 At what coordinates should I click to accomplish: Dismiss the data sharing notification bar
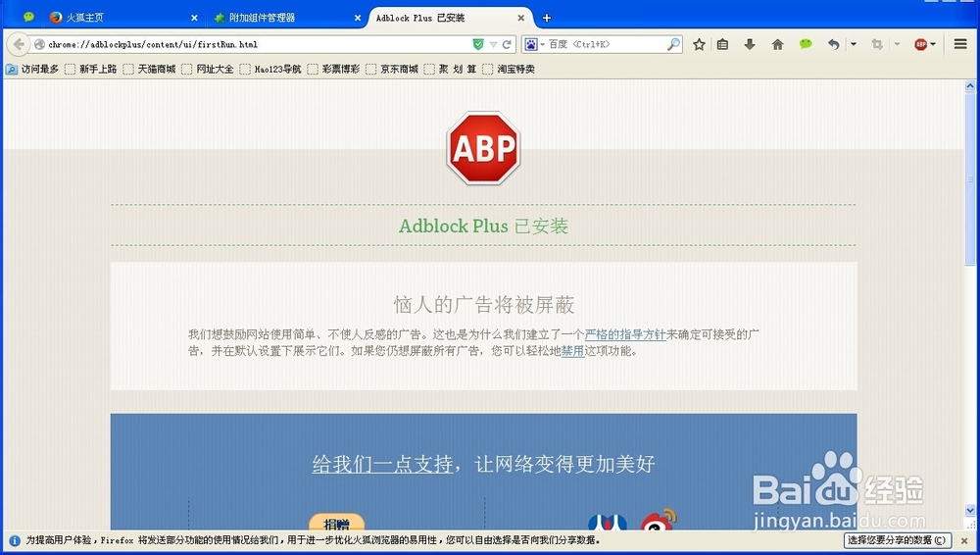964,540
